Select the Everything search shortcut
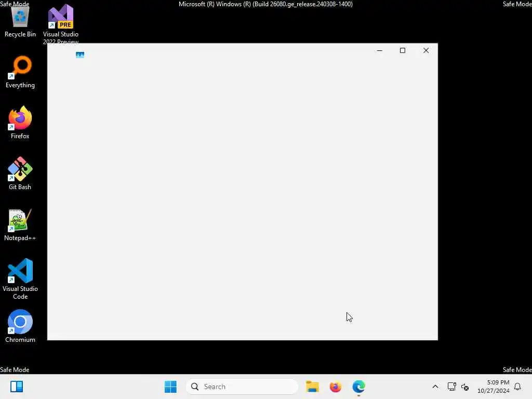 pyautogui.click(x=20, y=72)
